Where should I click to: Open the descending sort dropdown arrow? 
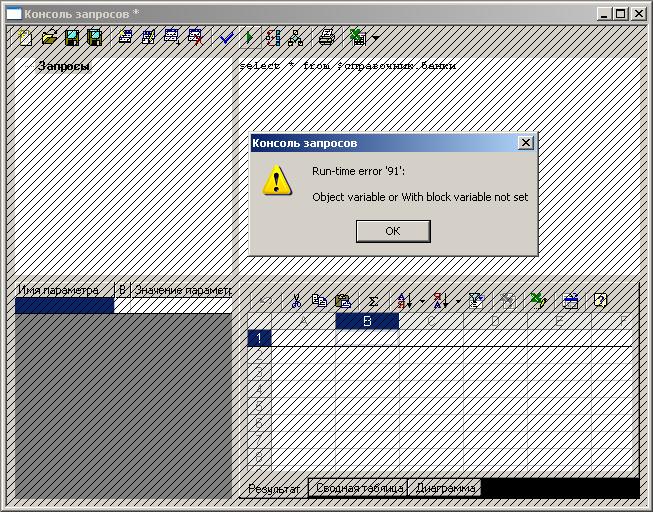[458, 300]
